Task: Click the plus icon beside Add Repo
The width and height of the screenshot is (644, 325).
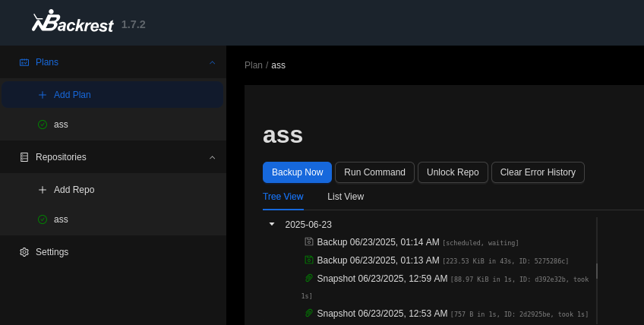Action: (43, 190)
